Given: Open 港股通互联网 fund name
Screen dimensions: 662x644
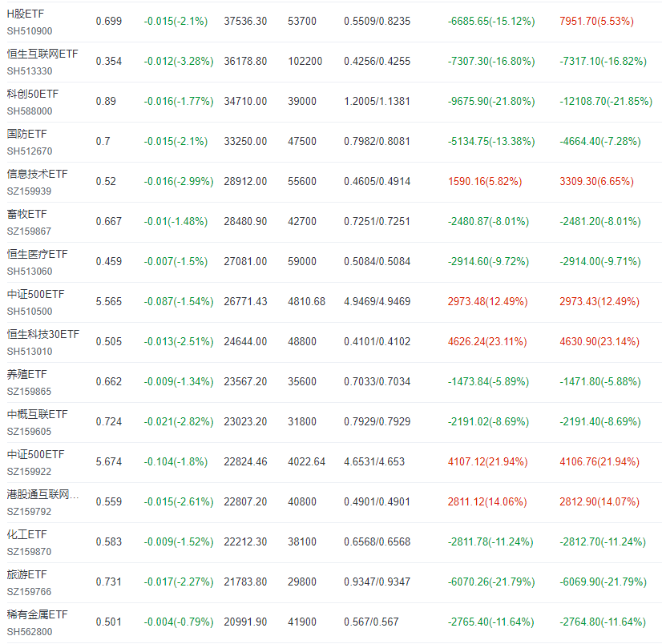Looking at the screenshot, I should click(42, 495).
